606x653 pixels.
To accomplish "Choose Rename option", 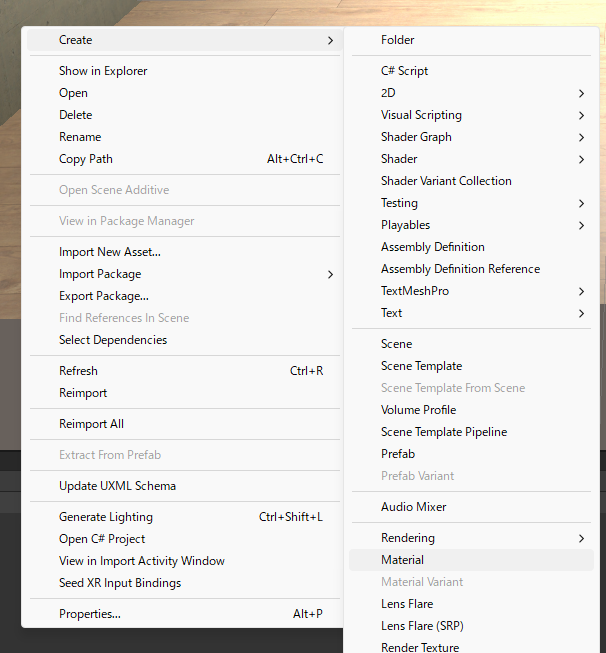I will pyautogui.click(x=185, y=137).
